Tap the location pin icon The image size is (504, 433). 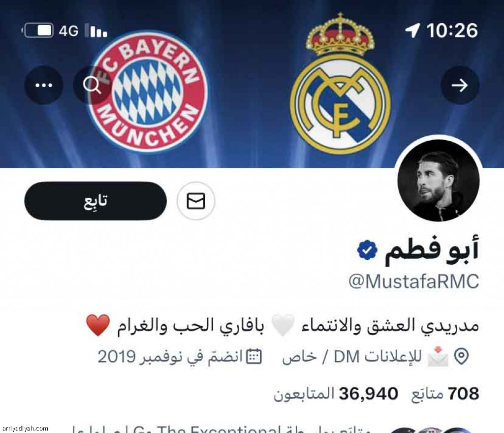(x=462, y=357)
